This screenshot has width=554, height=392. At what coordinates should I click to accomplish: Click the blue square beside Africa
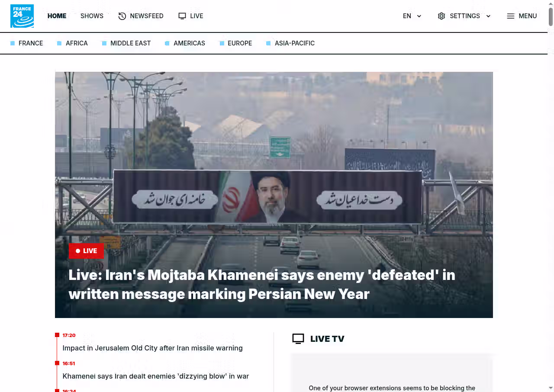(x=59, y=43)
